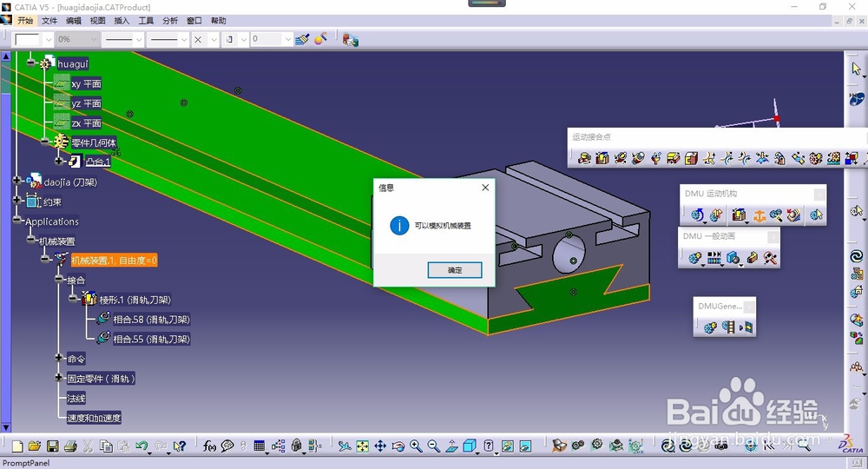The width and height of the screenshot is (868, 469).
Task: Click the Gear Joint icon
Action: pyautogui.click(x=815, y=159)
